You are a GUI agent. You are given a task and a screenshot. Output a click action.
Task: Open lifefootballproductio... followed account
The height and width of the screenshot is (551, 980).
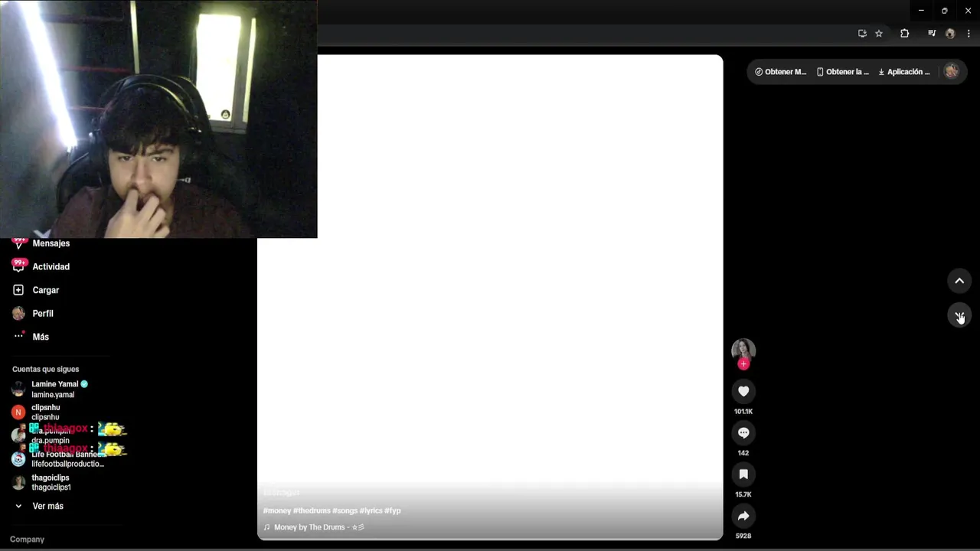(x=67, y=459)
